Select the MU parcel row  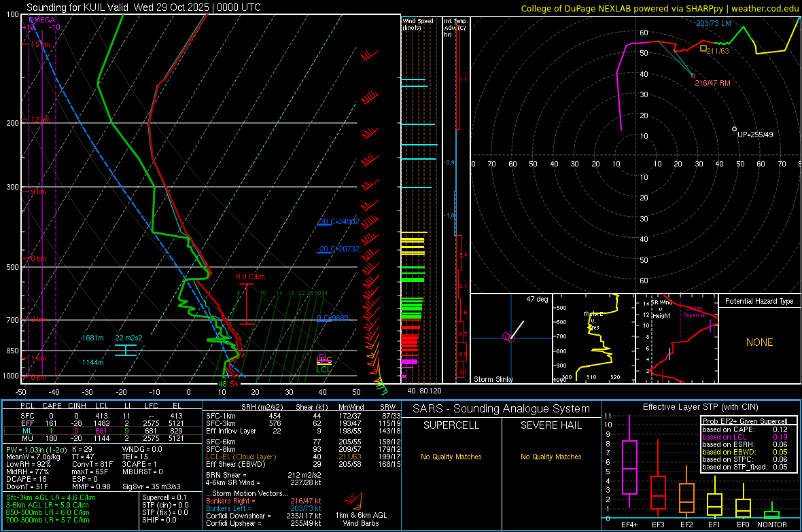(103, 438)
